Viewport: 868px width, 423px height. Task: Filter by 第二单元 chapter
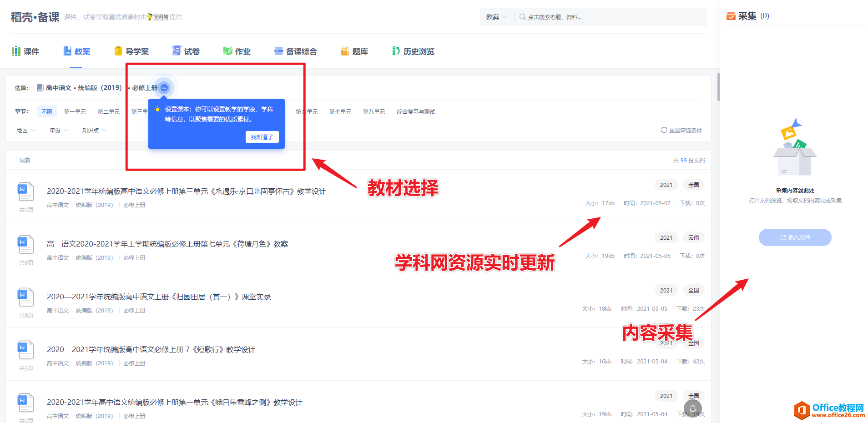pyautogui.click(x=109, y=111)
